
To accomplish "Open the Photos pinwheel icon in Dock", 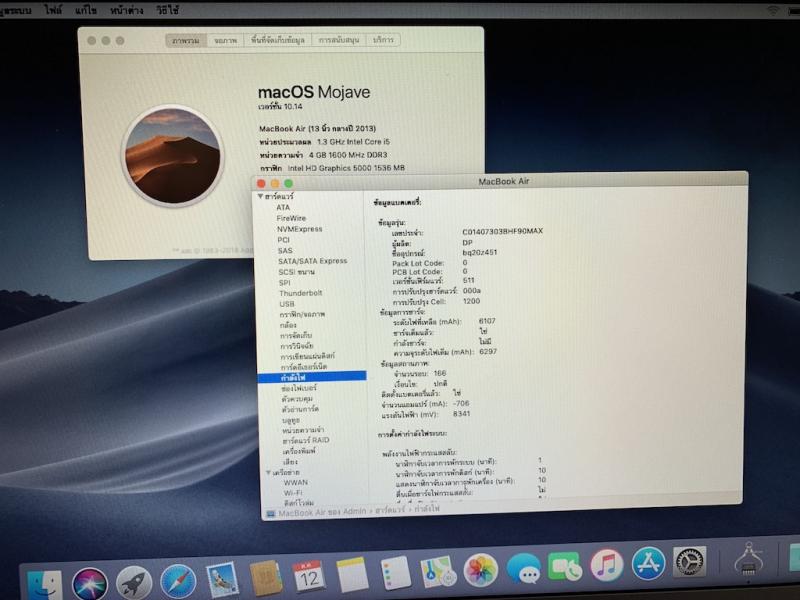I will tap(480, 569).
